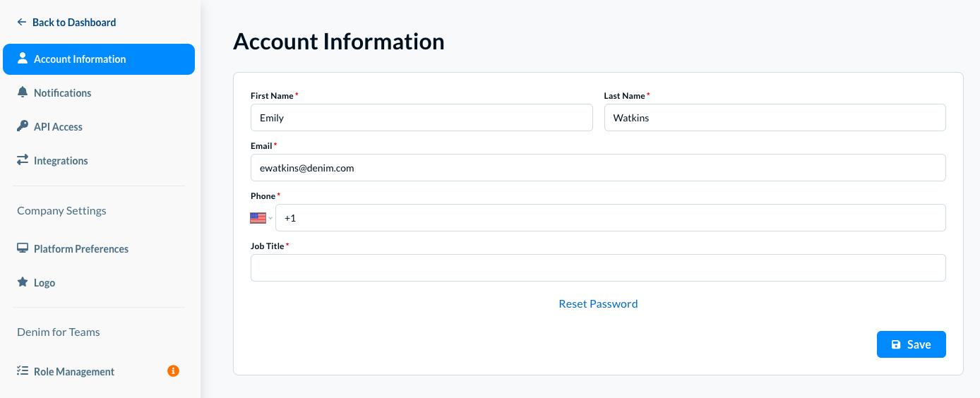Select Role Management in sidebar
Image resolution: width=980 pixels, height=398 pixels.
pyautogui.click(x=74, y=372)
